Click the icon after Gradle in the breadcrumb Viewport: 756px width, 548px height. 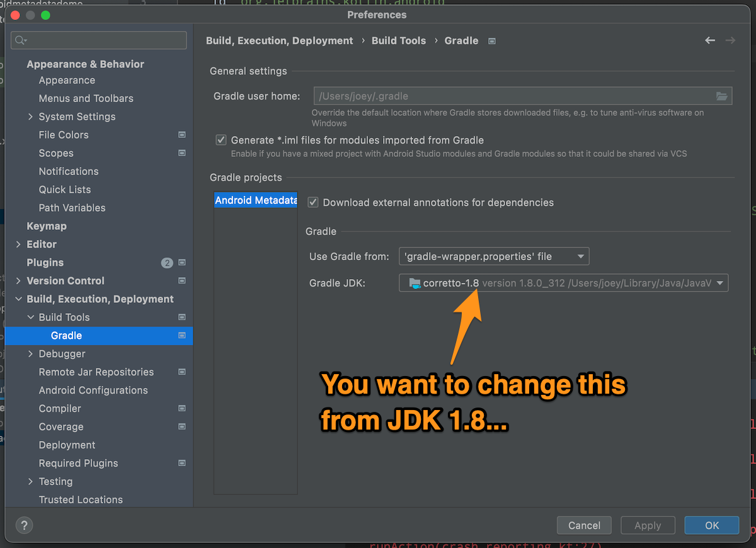[x=491, y=40]
